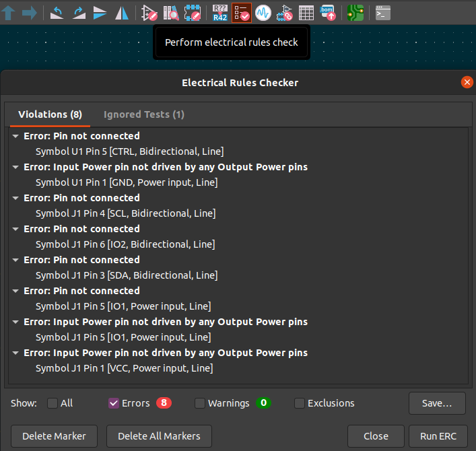Mirror vertically toolbar icon

(100, 13)
